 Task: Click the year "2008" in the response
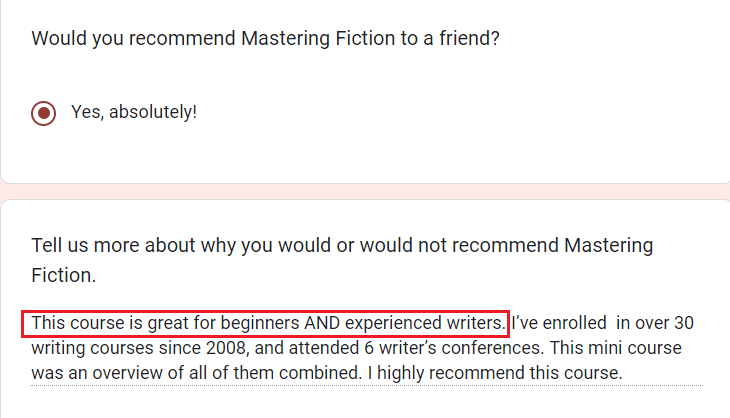pyautogui.click(x=234, y=349)
